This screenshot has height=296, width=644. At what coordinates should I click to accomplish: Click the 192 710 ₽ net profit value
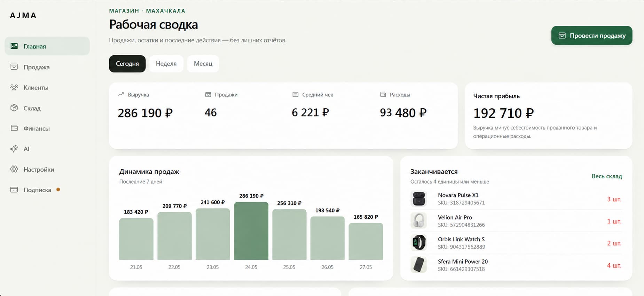tap(503, 113)
